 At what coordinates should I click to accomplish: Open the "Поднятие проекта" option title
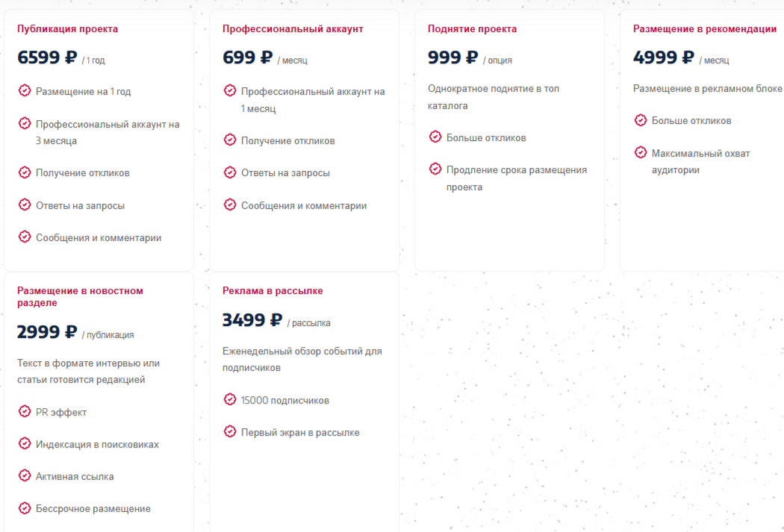pos(472,29)
